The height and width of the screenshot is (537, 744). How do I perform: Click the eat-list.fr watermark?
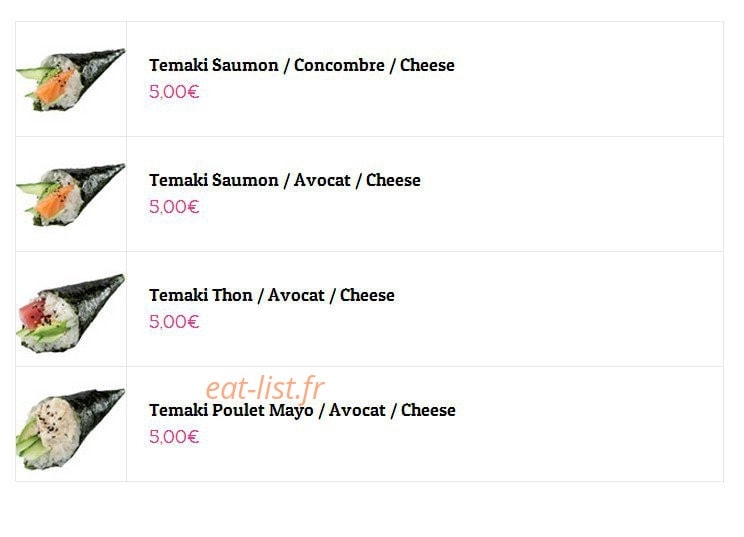coord(265,388)
